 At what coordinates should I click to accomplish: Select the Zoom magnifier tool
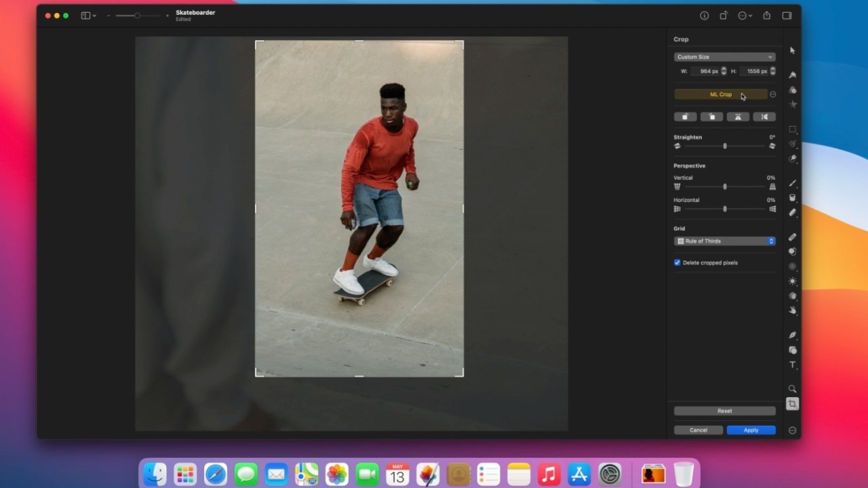pos(792,389)
